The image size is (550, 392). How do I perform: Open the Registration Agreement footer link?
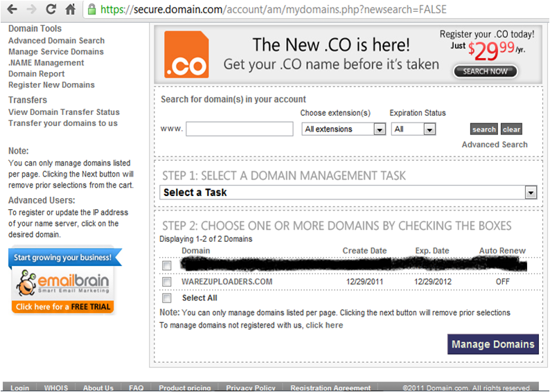tap(331, 388)
